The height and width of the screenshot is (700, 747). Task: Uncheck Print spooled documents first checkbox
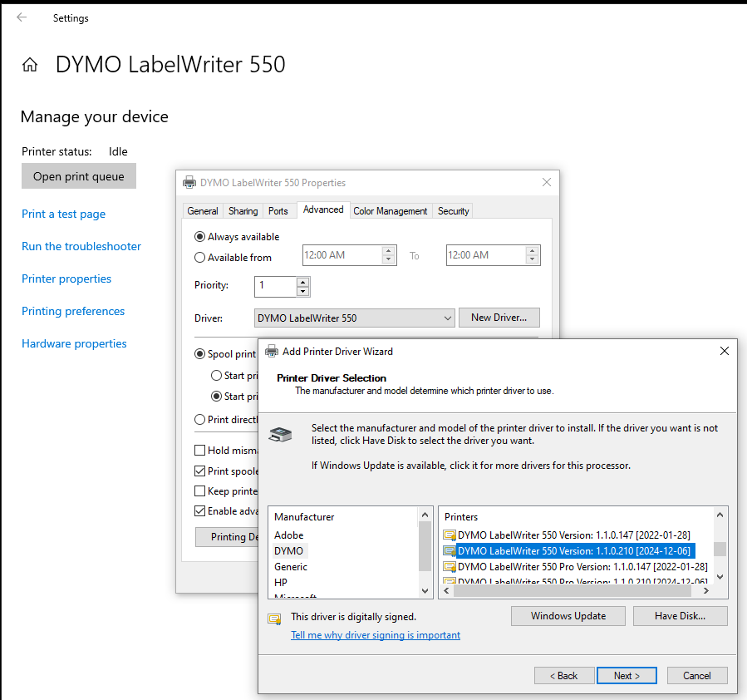pyautogui.click(x=200, y=471)
